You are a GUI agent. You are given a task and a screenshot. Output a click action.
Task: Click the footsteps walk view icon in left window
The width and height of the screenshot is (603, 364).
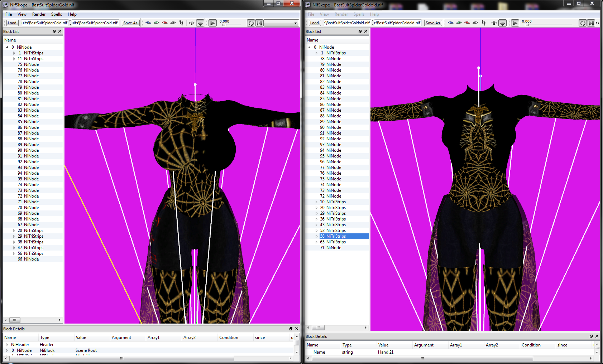181,23
